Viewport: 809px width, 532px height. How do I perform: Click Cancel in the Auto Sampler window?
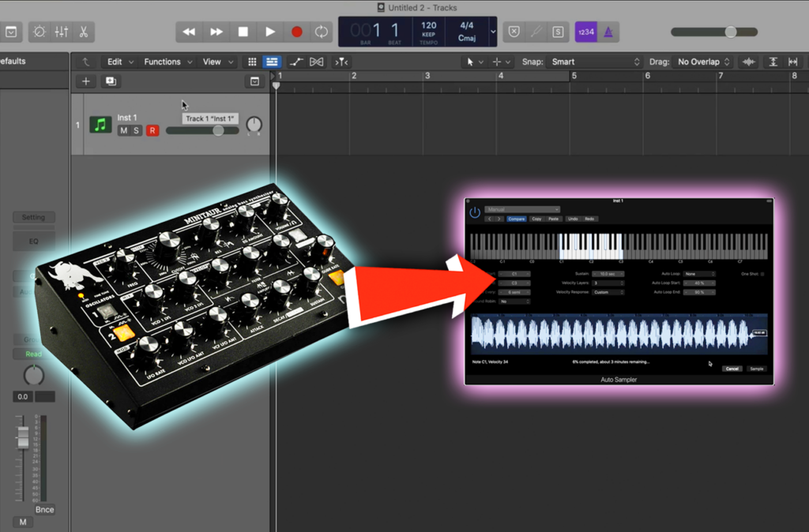(x=733, y=369)
